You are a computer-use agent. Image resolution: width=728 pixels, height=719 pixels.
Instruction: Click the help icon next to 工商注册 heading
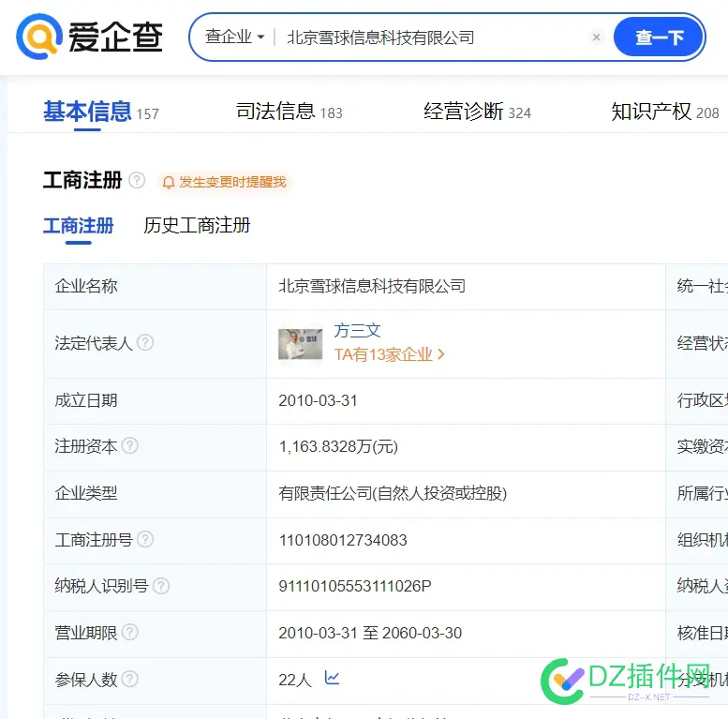tap(137, 180)
